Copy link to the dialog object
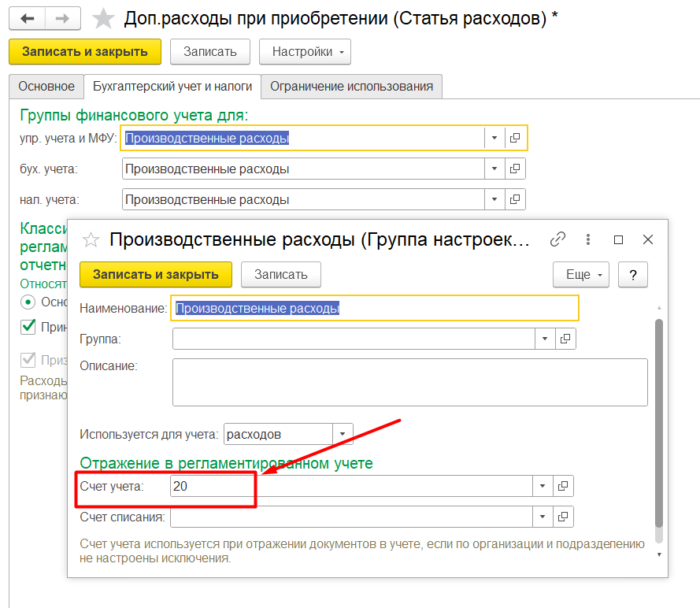 pyautogui.click(x=557, y=239)
